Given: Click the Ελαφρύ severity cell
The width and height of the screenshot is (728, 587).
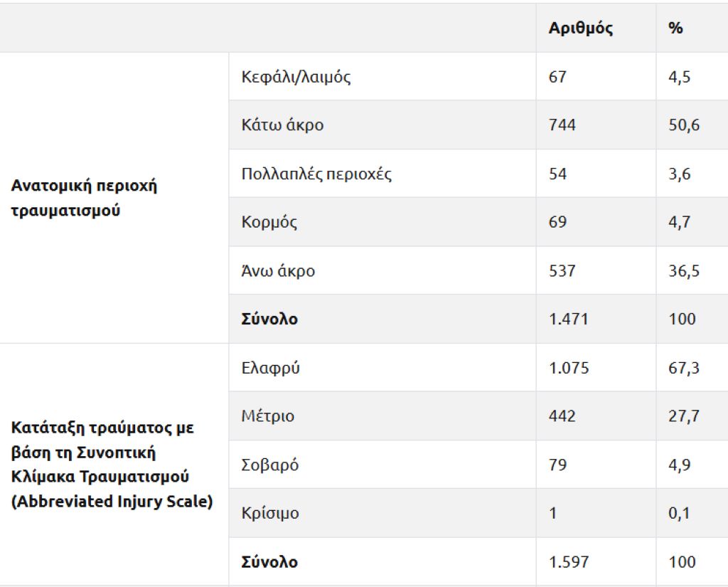Looking at the screenshot, I should [270, 368].
